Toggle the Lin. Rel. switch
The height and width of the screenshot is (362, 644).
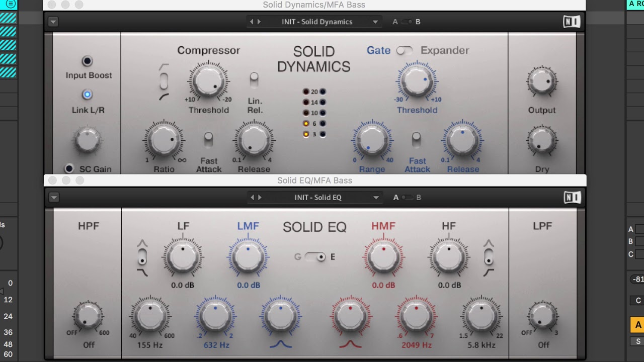click(254, 80)
